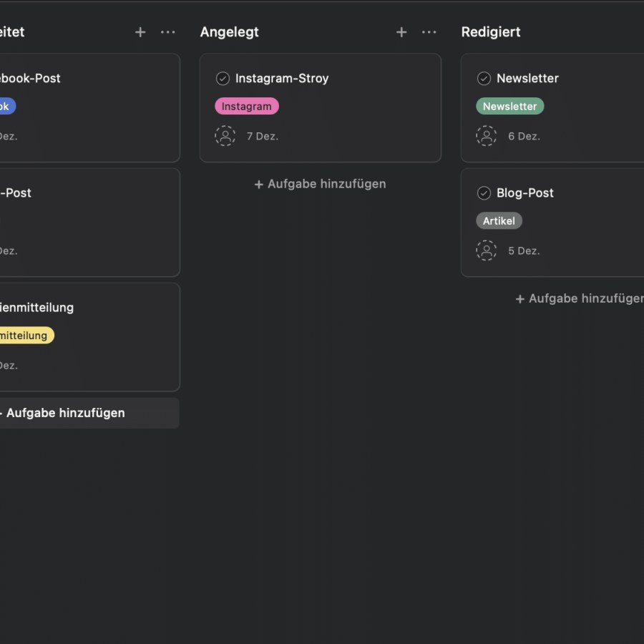This screenshot has height=644, width=644.
Task: Open the Newsletter card by clicking its title
Action: (527, 78)
